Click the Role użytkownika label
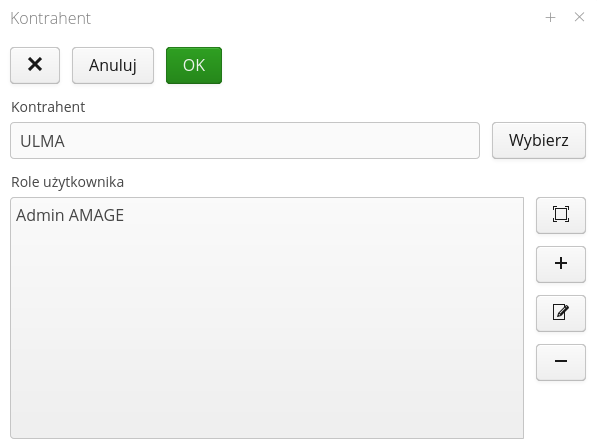Viewport: 597px width, 443px height. click(67, 182)
